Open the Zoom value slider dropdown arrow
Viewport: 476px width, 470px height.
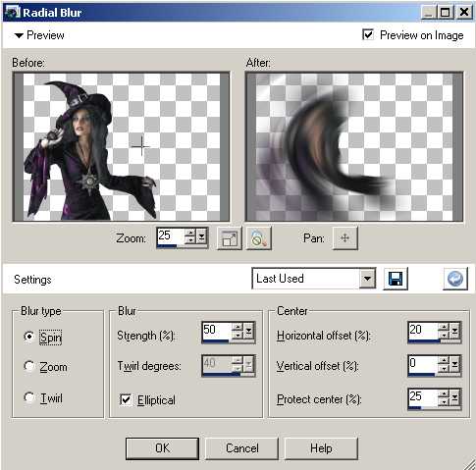pyautogui.click(x=201, y=235)
